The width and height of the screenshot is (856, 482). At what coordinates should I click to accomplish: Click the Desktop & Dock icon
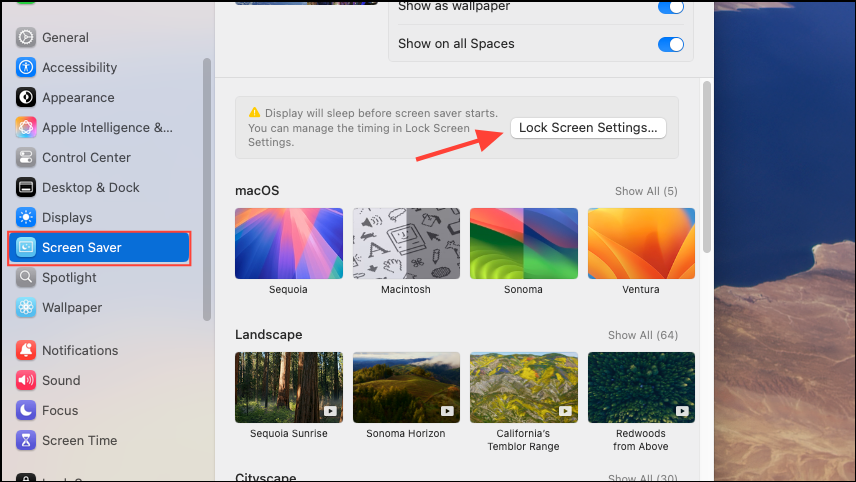point(26,187)
